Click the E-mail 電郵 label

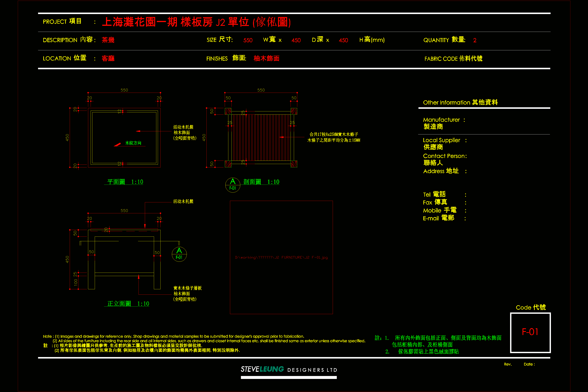444,218
